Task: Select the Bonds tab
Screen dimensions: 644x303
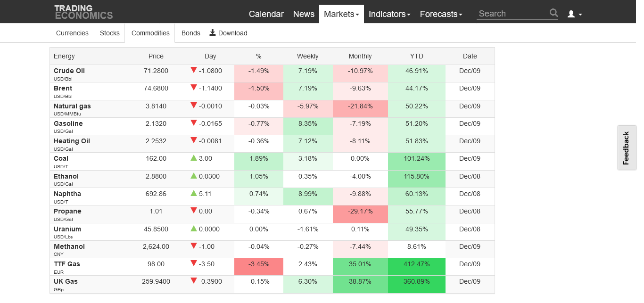Action: [x=190, y=33]
